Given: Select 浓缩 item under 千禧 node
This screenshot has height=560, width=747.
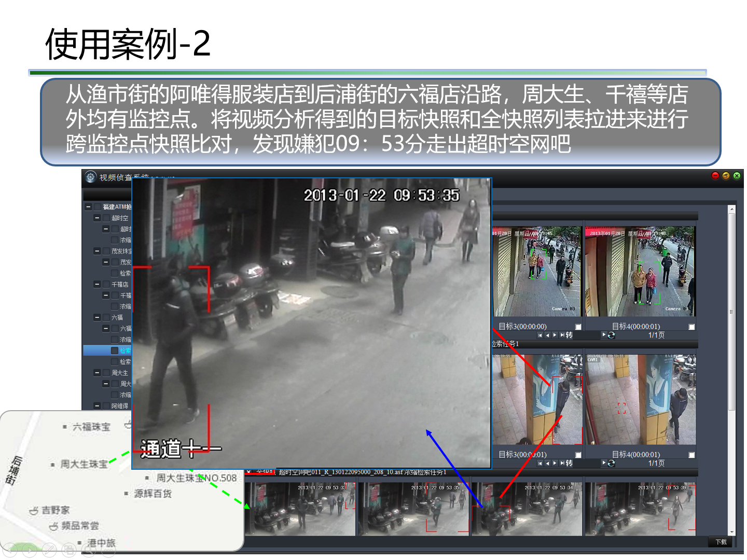Looking at the screenshot, I should pyautogui.click(x=126, y=306).
